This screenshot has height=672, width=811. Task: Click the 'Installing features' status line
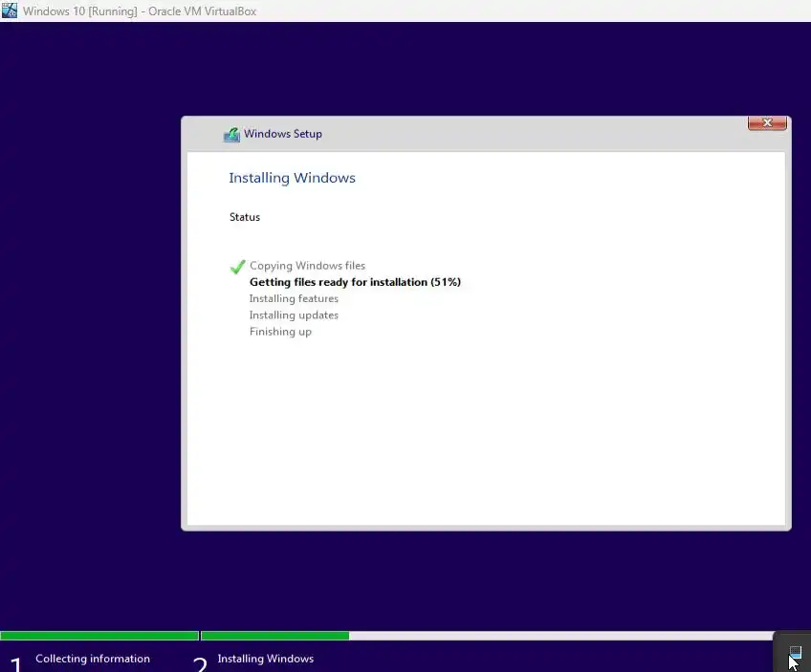[294, 299]
